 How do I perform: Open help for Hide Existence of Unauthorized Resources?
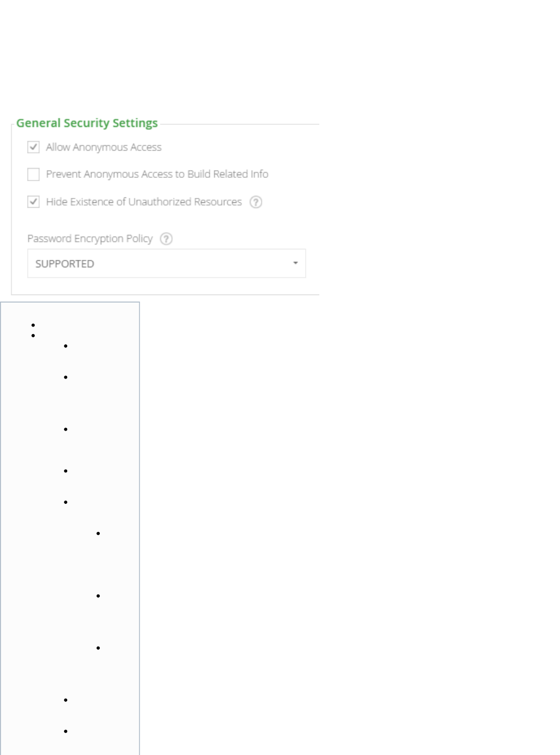click(x=256, y=202)
